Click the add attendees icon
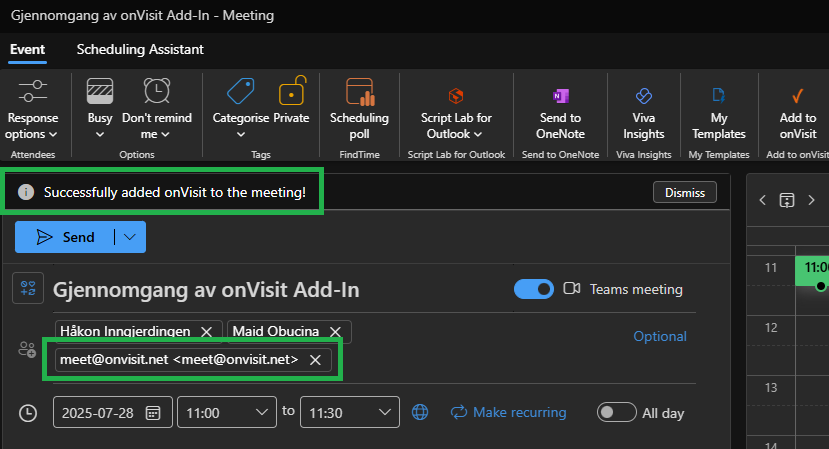Image resolution: width=829 pixels, height=449 pixels. 27,349
